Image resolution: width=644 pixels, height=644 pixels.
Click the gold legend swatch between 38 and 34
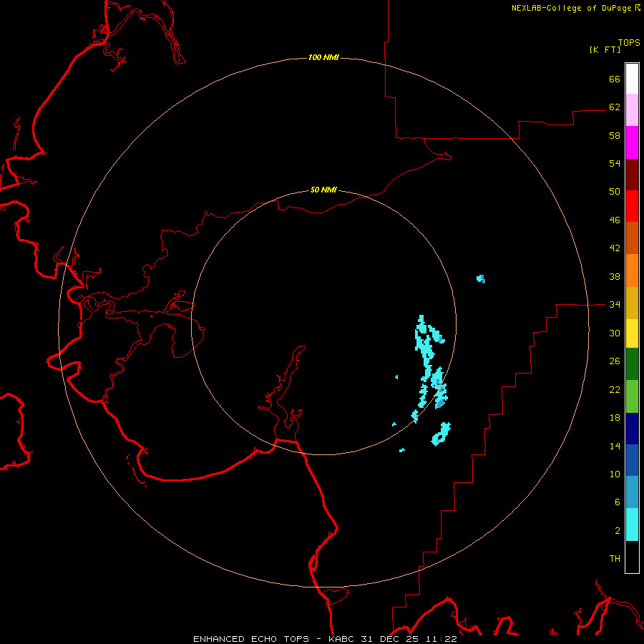click(x=632, y=303)
